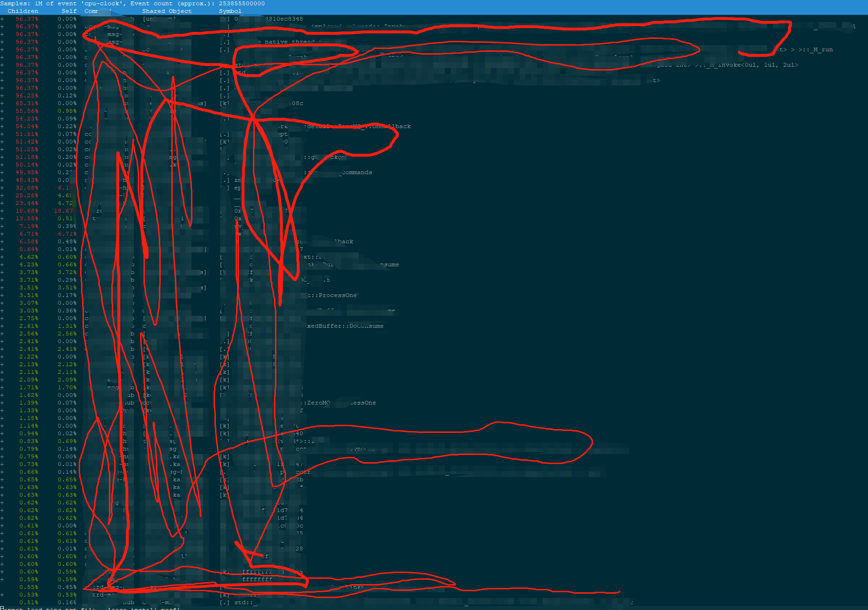This screenshot has width=868, height=610.
Task: Click the Children value 0.73%
Action: [29, 465]
